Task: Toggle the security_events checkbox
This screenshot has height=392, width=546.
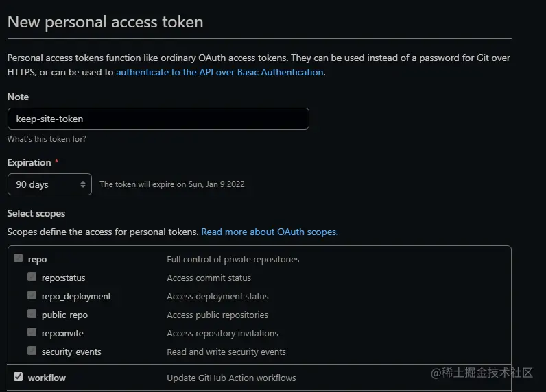Action: click(32, 352)
